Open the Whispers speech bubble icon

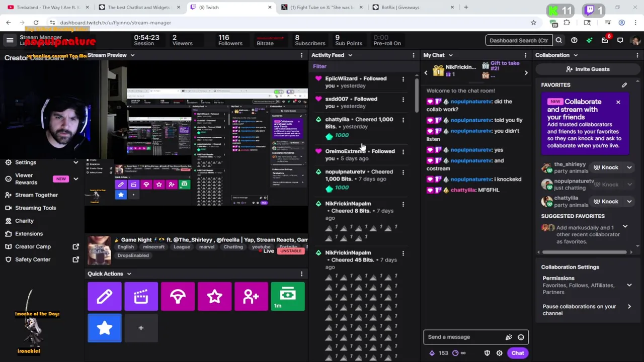[x=620, y=40]
